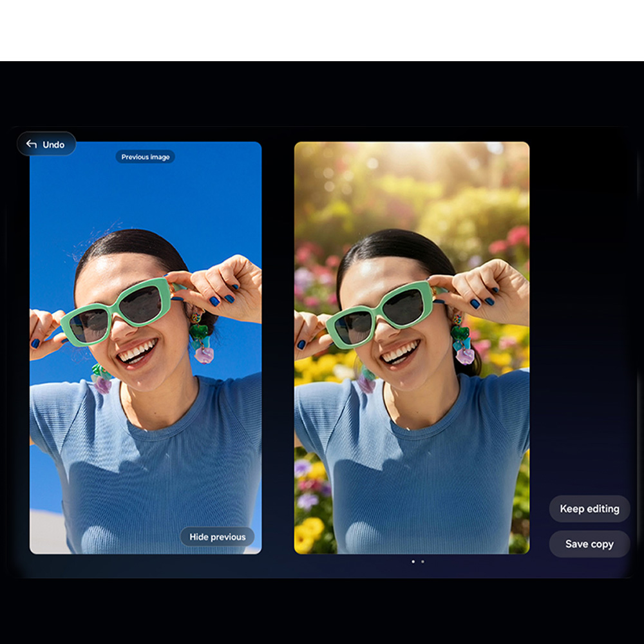The width and height of the screenshot is (644, 644).
Task: Select the first page indicator dot
Action: [x=413, y=562]
